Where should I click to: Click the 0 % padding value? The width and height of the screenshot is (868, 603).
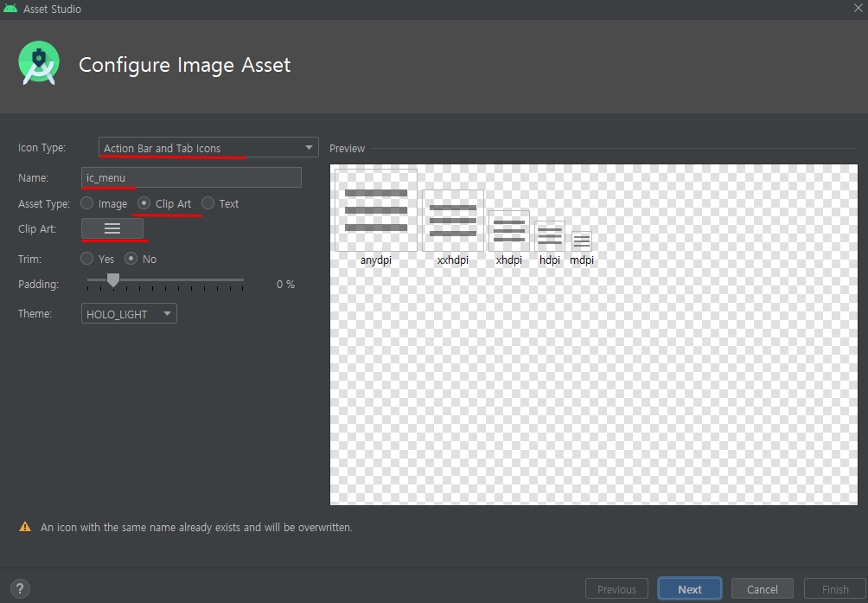click(x=285, y=284)
